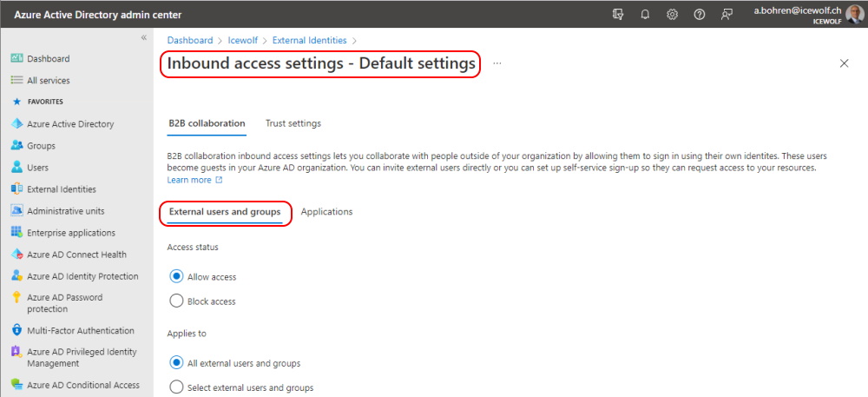The height and width of the screenshot is (397, 868).
Task: Open the feedback icon in header
Action: [x=727, y=15]
